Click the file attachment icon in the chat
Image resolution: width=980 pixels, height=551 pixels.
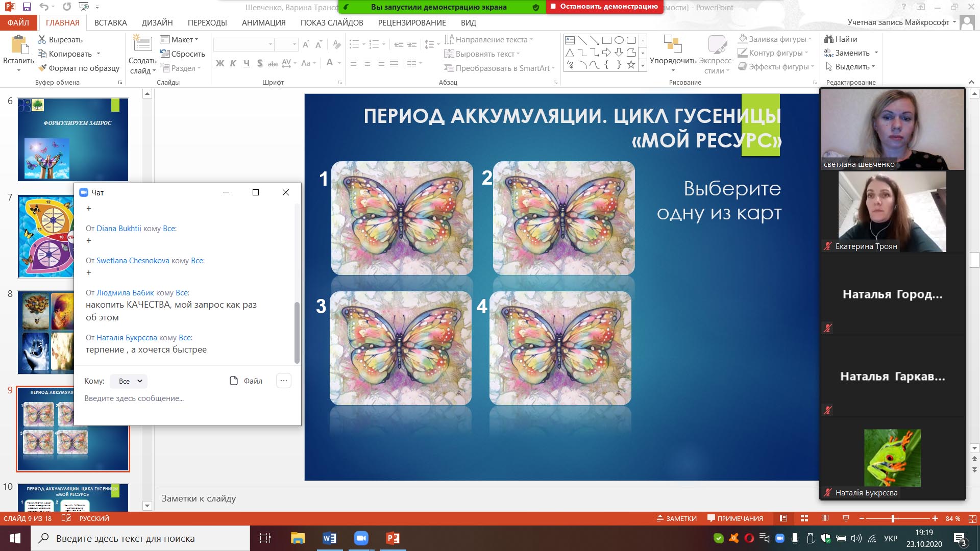tap(234, 381)
